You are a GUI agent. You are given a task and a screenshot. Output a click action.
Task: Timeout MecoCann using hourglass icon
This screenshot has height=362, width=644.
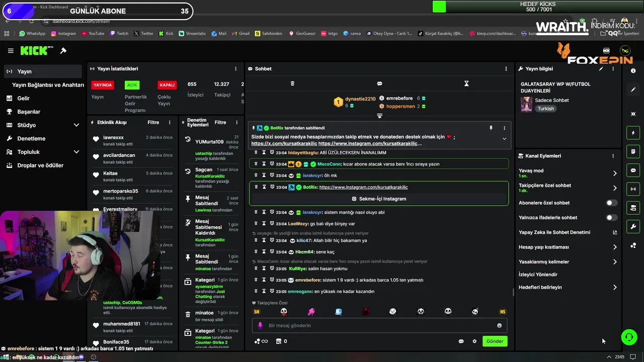coord(264,164)
